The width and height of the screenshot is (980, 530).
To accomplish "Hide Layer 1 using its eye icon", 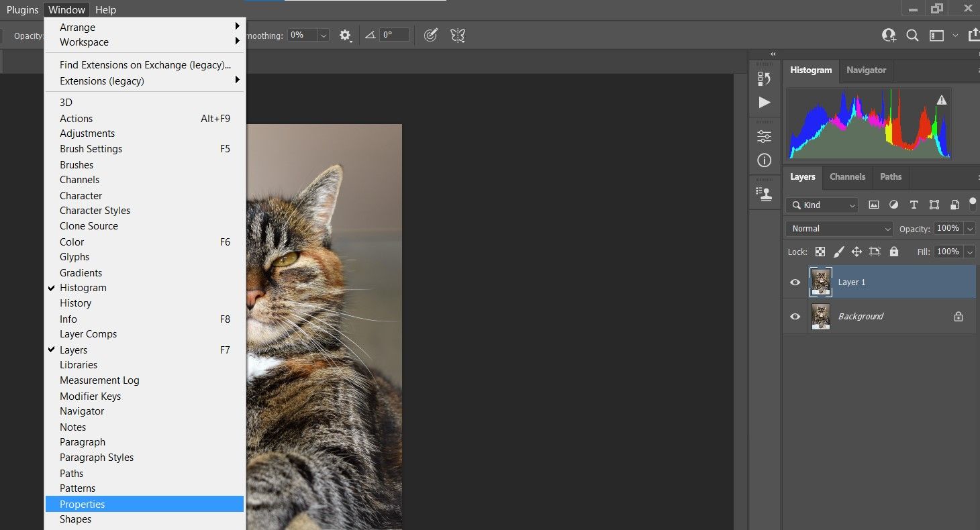I will [795, 282].
